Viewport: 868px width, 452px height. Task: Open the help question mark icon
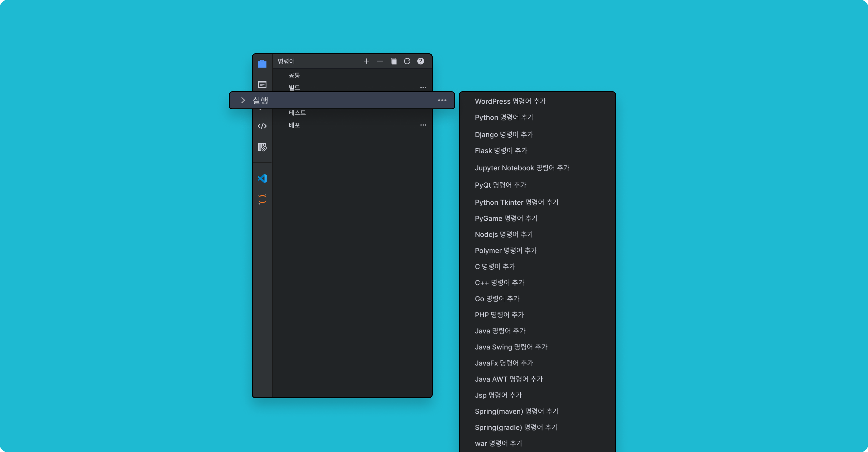pyautogui.click(x=420, y=61)
